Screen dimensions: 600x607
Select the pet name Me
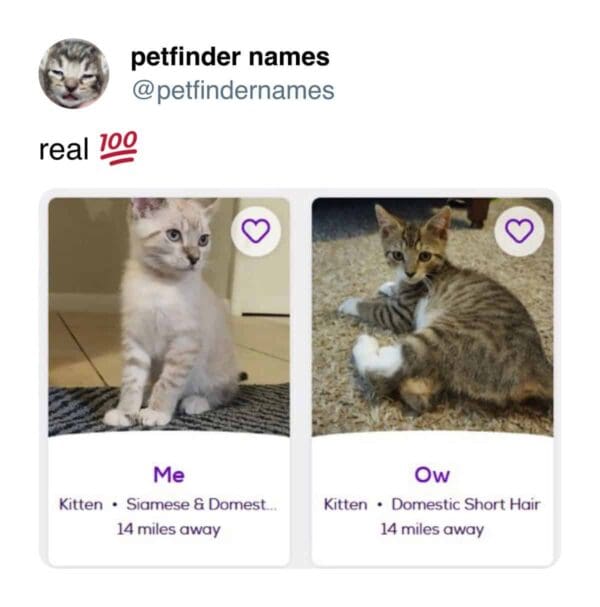tap(169, 475)
